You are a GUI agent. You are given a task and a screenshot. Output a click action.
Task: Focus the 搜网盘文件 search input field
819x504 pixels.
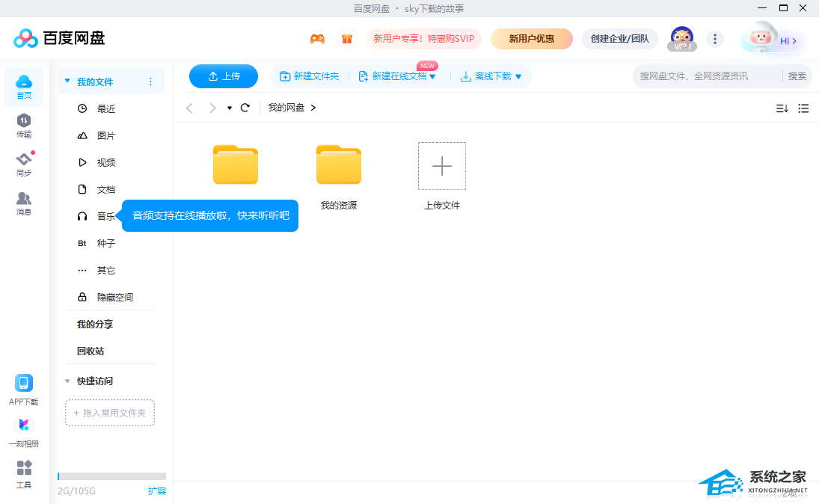tap(708, 76)
